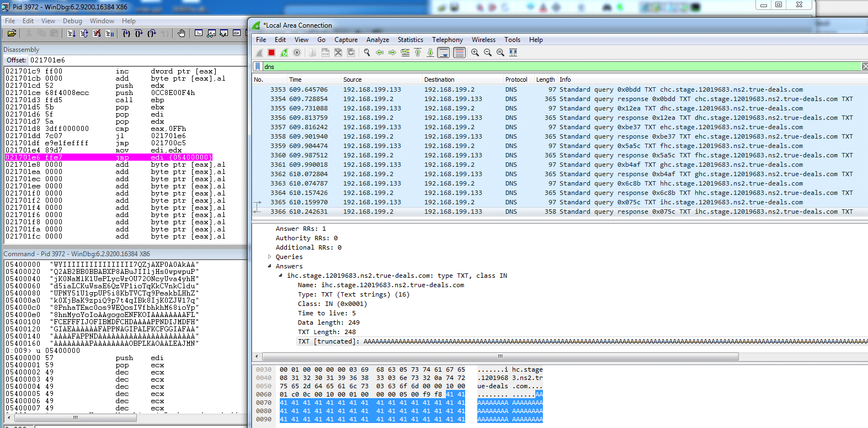The width and height of the screenshot is (868, 428).
Task: Click WinDbg Break execution icon
Action: click(x=109, y=33)
